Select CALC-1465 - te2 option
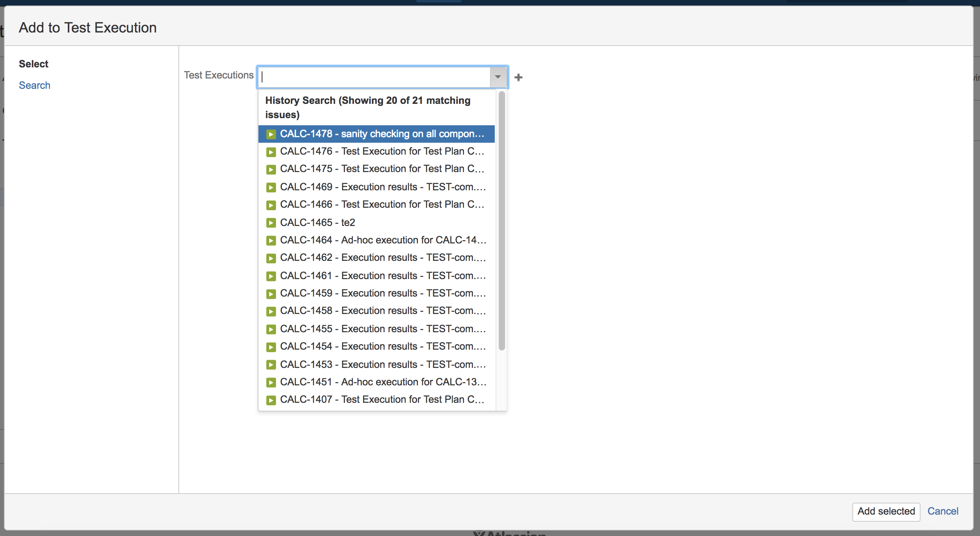980x536 pixels. point(377,222)
